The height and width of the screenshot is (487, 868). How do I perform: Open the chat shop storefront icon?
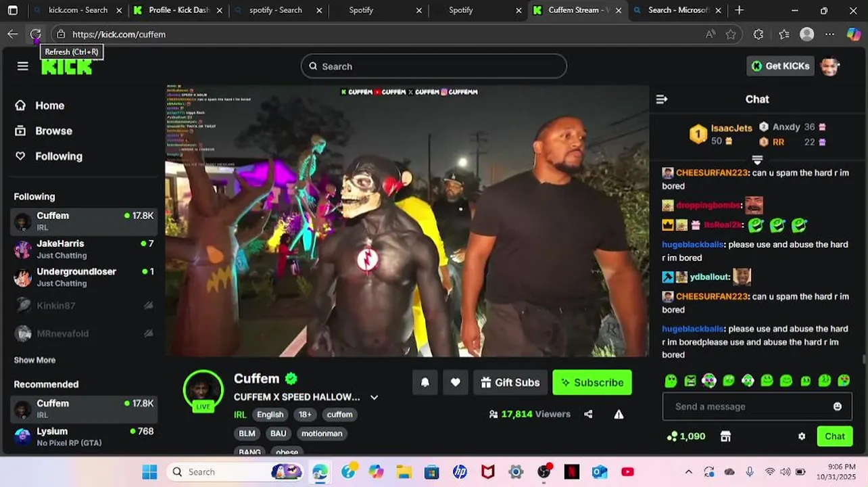[725, 436]
